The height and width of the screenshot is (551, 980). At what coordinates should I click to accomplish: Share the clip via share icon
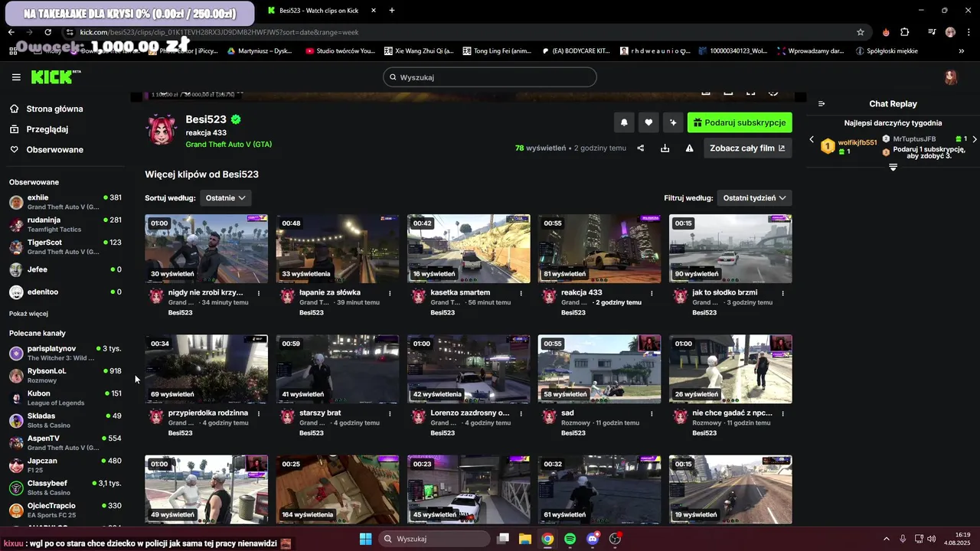(641, 148)
